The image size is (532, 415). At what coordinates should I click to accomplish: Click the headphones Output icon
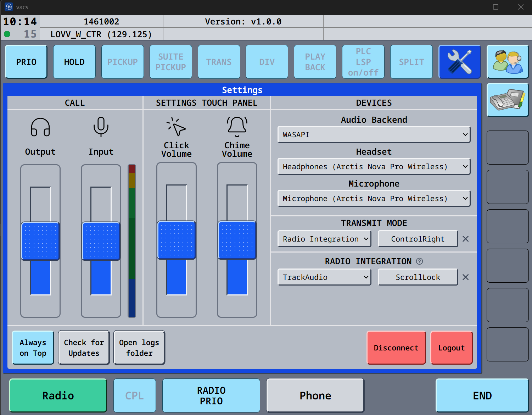[40, 127]
